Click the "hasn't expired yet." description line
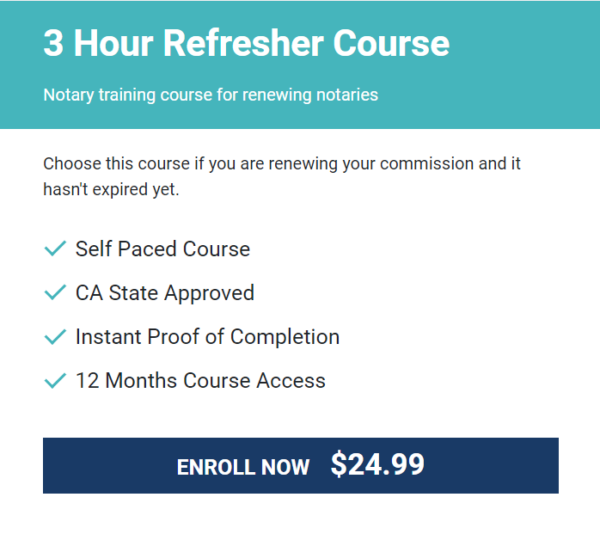This screenshot has width=600, height=534. 111,188
